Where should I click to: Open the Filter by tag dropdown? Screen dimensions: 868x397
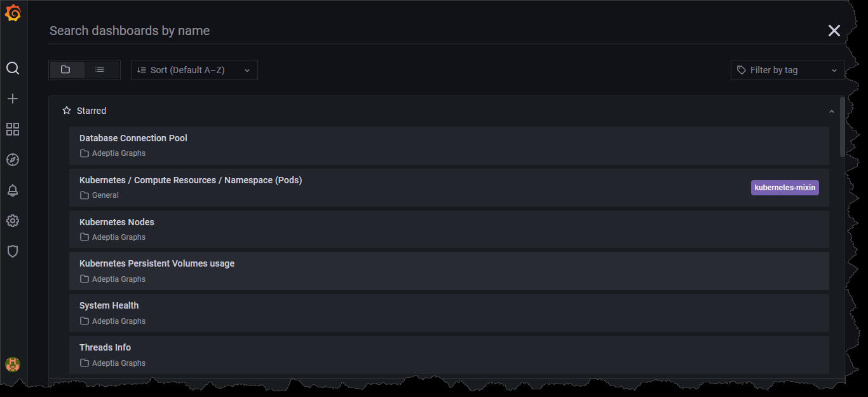click(x=788, y=70)
